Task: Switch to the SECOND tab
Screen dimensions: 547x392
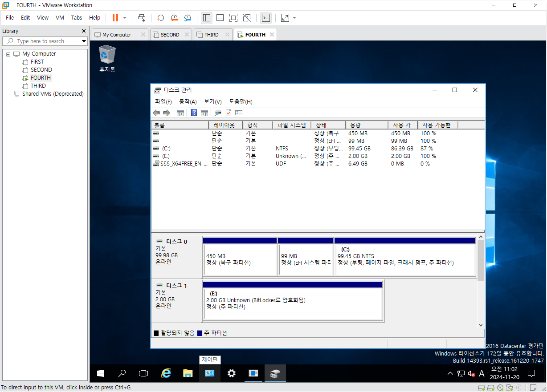Action: (170, 35)
